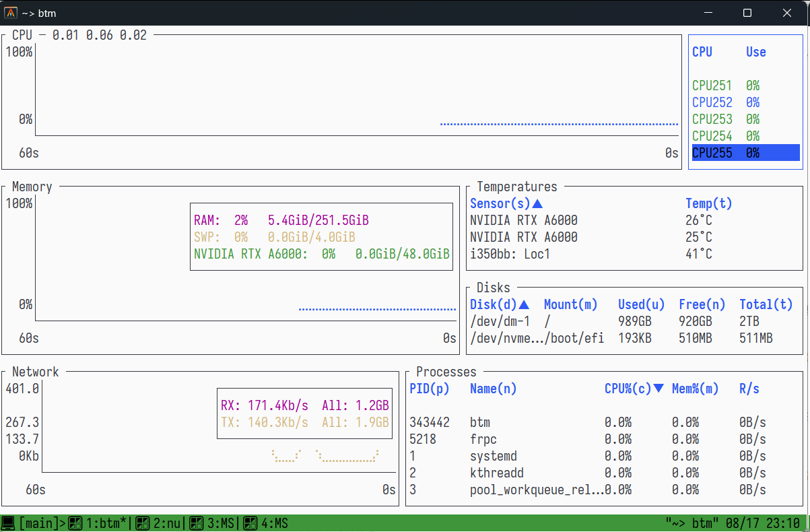Sort processes by PID(p) column
Screen dimensions: 810x532
pyautogui.click(x=430, y=389)
